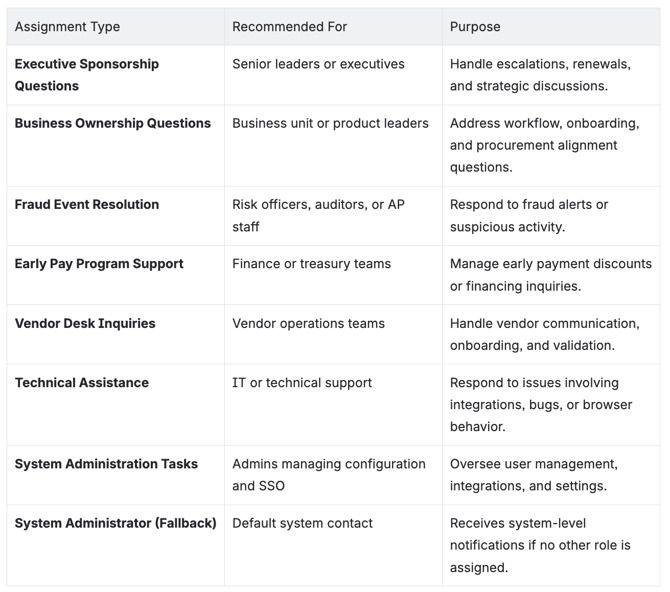Click the "Respond to fraud alerts" purpose cell
Viewport: 670px width, 592px height.
point(528,215)
